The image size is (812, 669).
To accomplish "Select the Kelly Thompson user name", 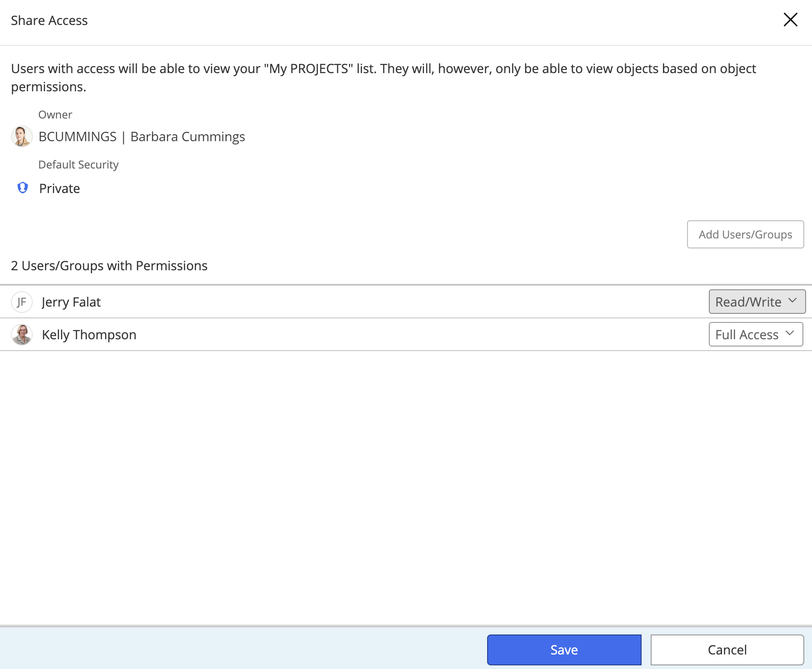I will [89, 335].
